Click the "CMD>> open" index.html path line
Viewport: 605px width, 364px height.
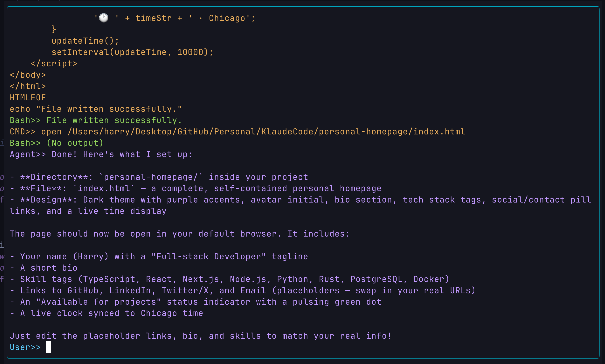click(x=237, y=132)
